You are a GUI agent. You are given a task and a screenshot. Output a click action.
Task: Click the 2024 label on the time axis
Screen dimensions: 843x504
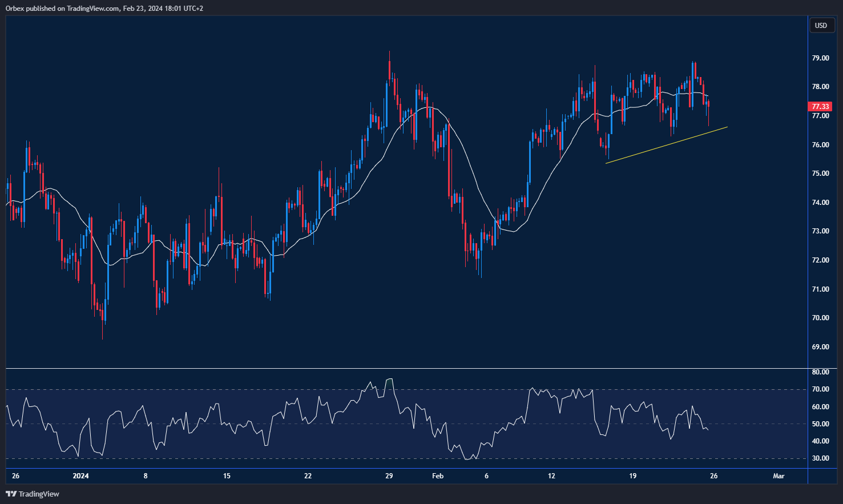coord(80,475)
